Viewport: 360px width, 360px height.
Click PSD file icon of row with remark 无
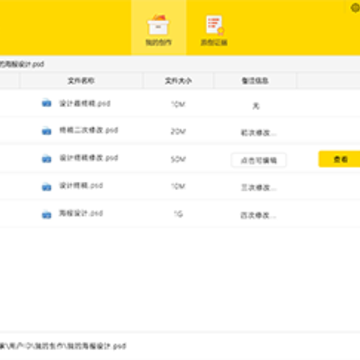[x=46, y=103]
